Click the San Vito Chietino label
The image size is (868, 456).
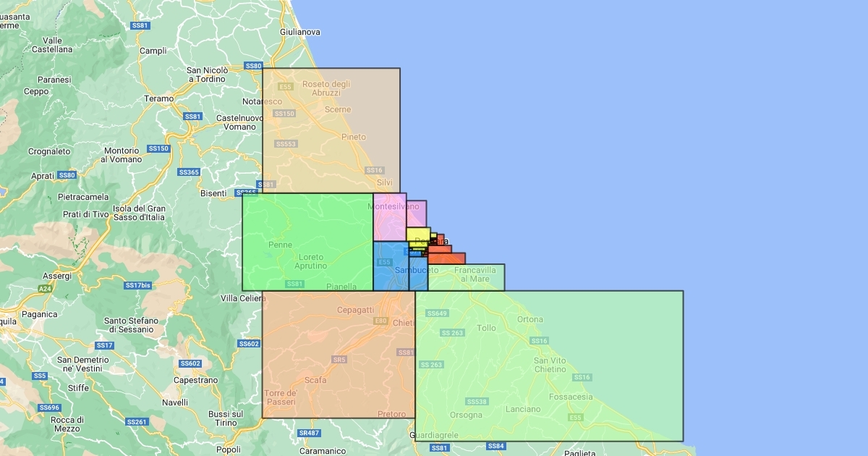pos(550,365)
